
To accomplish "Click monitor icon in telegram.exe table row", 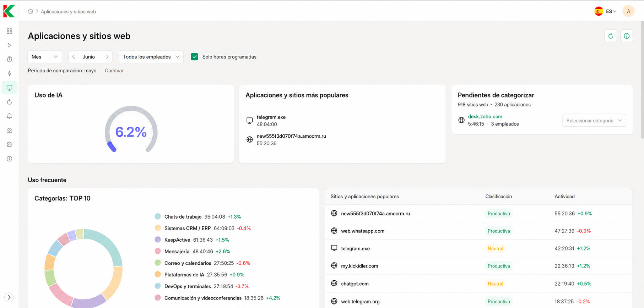I will point(334,248).
